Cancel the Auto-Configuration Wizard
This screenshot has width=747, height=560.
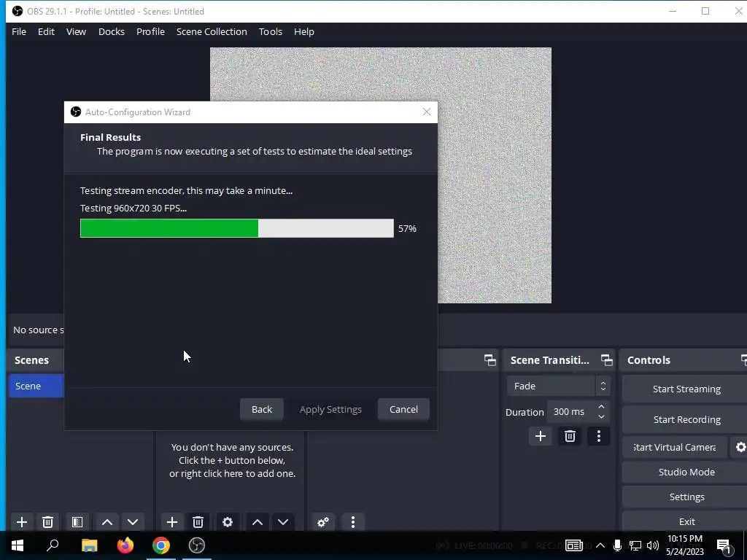[403, 410]
